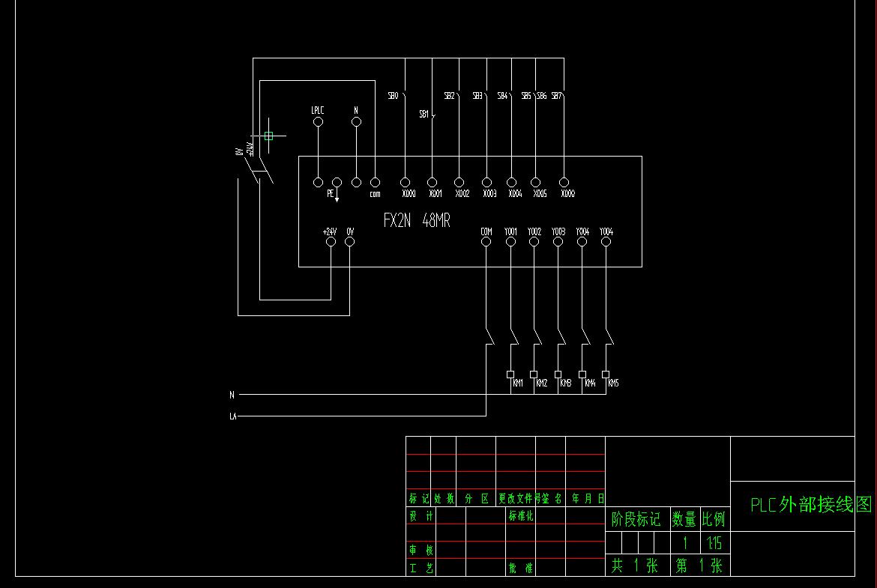Image resolution: width=877 pixels, height=588 pixels.
Task: Select the 第 1 张 sheet number text
Action: (x=699, y=566)
